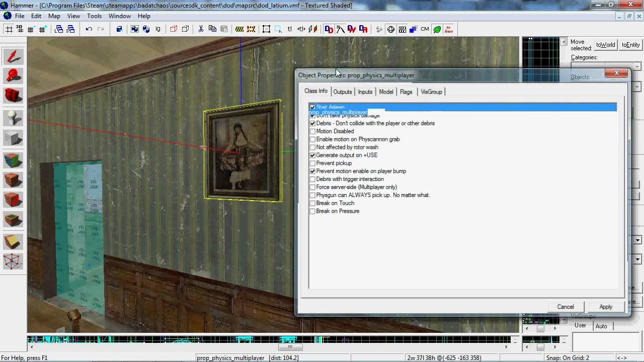
Task: Choose the Apply Overlays tool
Action: 13,219
